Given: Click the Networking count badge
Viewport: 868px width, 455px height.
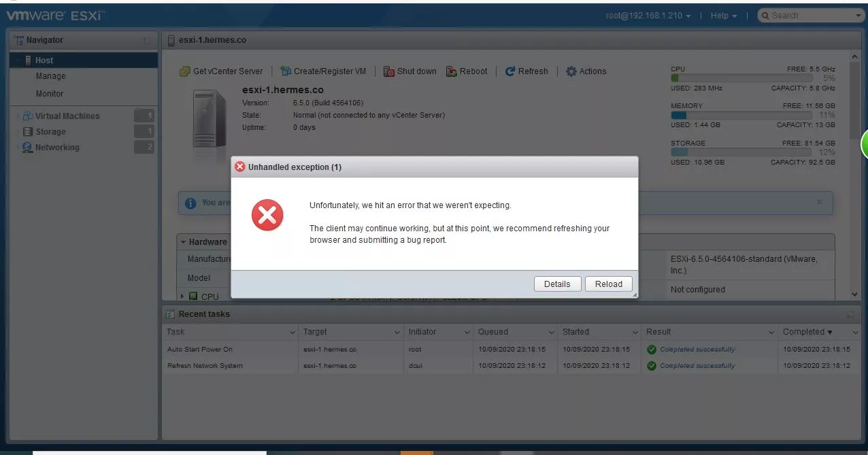Looking at the screenshot, I should (144, 148).
